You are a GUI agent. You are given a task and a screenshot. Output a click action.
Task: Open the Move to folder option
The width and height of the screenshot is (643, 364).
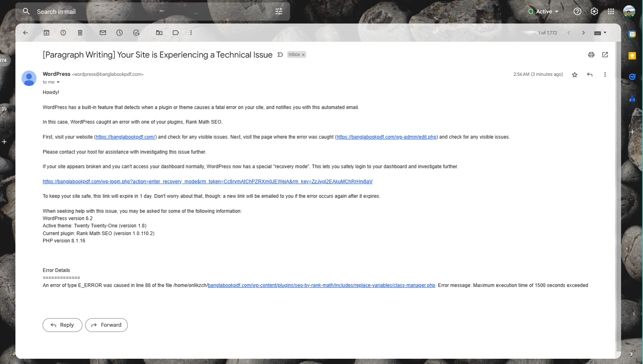coord(159,33)
